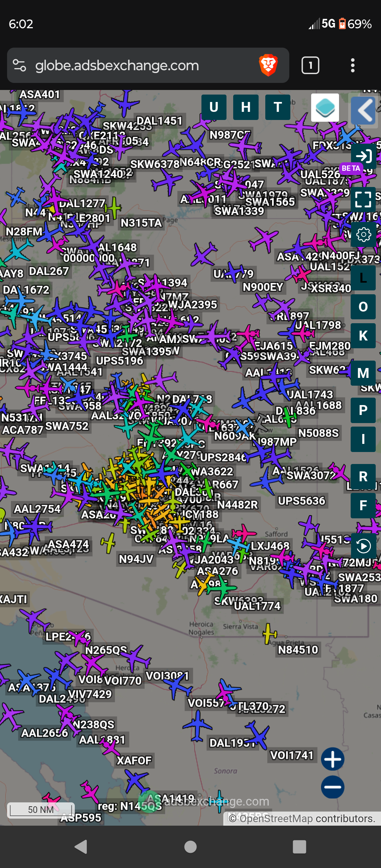This screenshot has height=868, width=381.
Task: Tap the Android home button
Action: pos(190,847)
